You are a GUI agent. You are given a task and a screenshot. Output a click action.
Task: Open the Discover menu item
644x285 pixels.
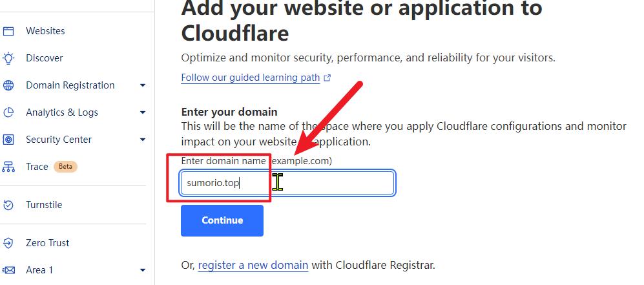[x=44, y=58]
